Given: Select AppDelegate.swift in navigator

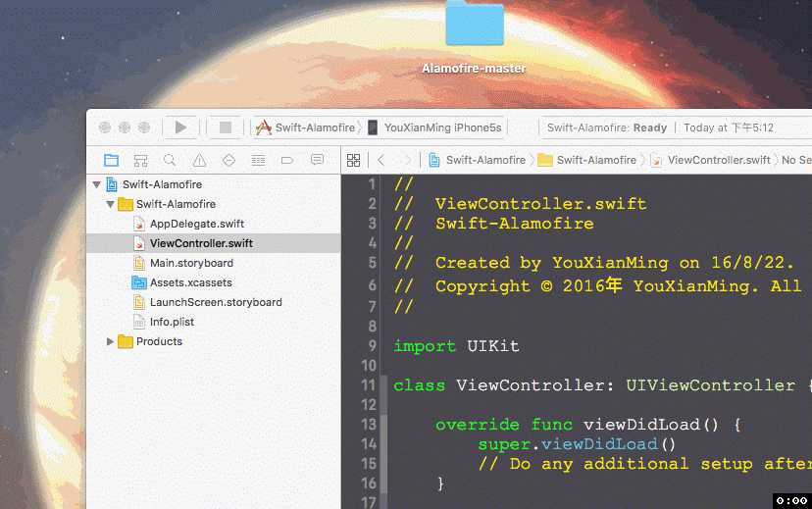Looking at the screenshot, I should (x=214, y=224).
